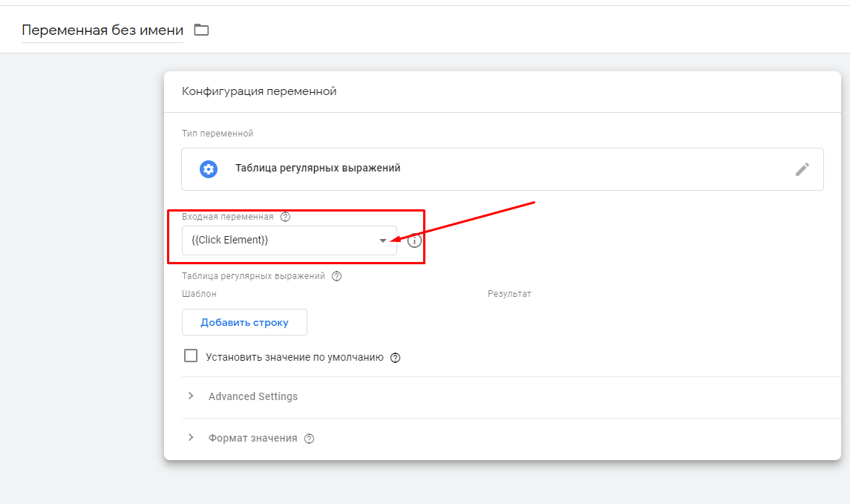Click the "Добавить строку" button
The image size is (850, 504).
[x=244, y=322]
